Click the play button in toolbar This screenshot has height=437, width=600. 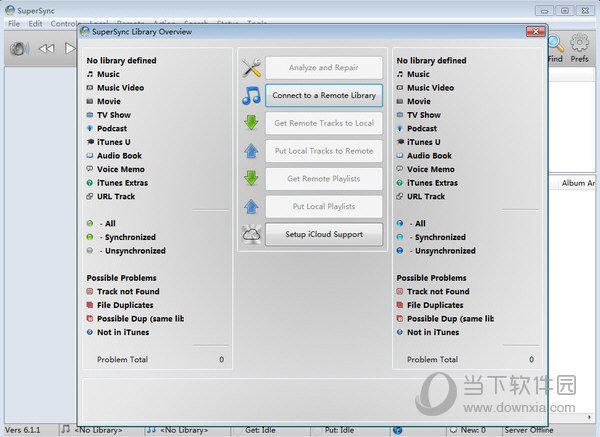(70, 49)
